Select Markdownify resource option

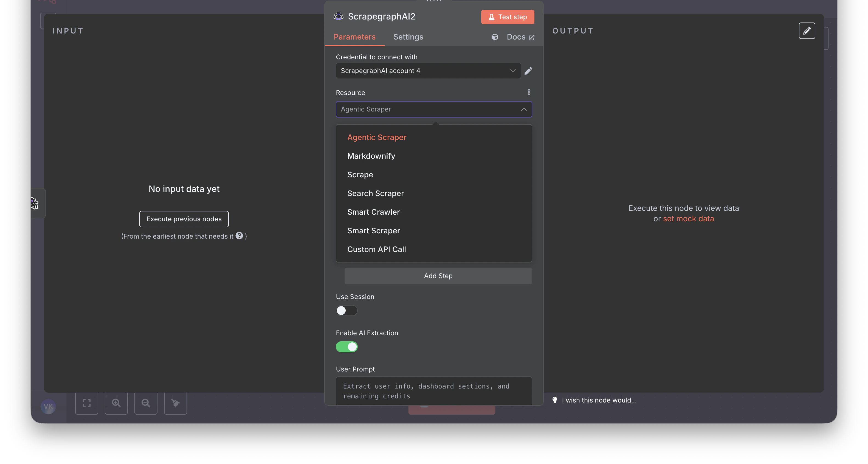click(434, 156)
